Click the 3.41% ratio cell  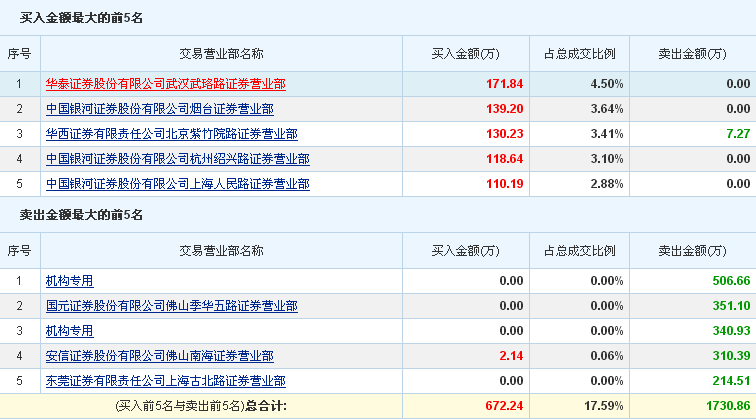[607, 134]
